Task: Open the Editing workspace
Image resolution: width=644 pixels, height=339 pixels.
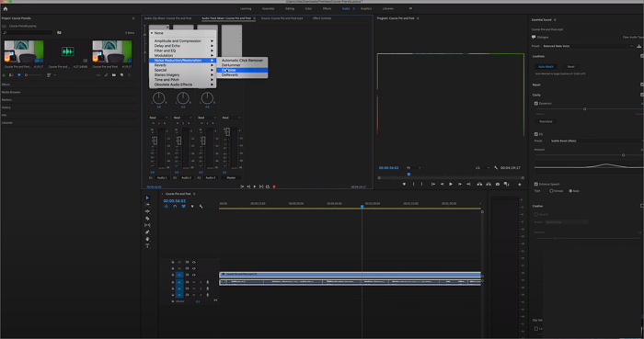Action: click(x=290, y=8)
